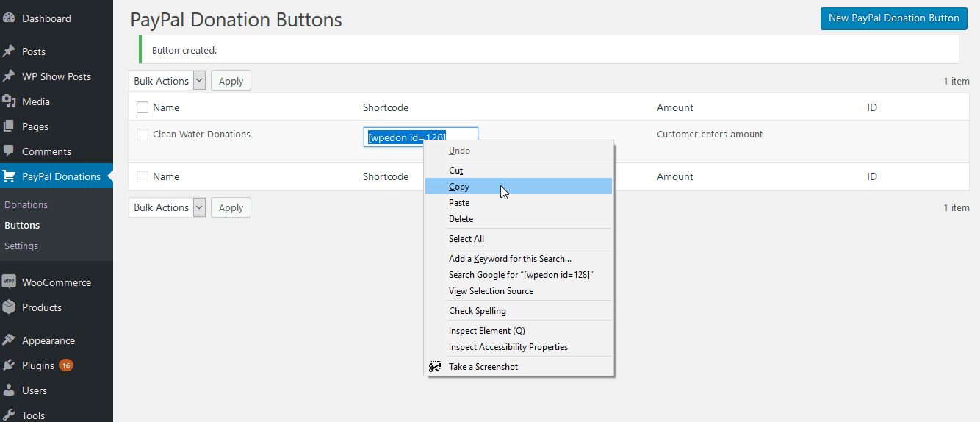This screenshot has width=980, height=422.
Task: Click the Amount column header at top
Action: [x=675, y=108]
